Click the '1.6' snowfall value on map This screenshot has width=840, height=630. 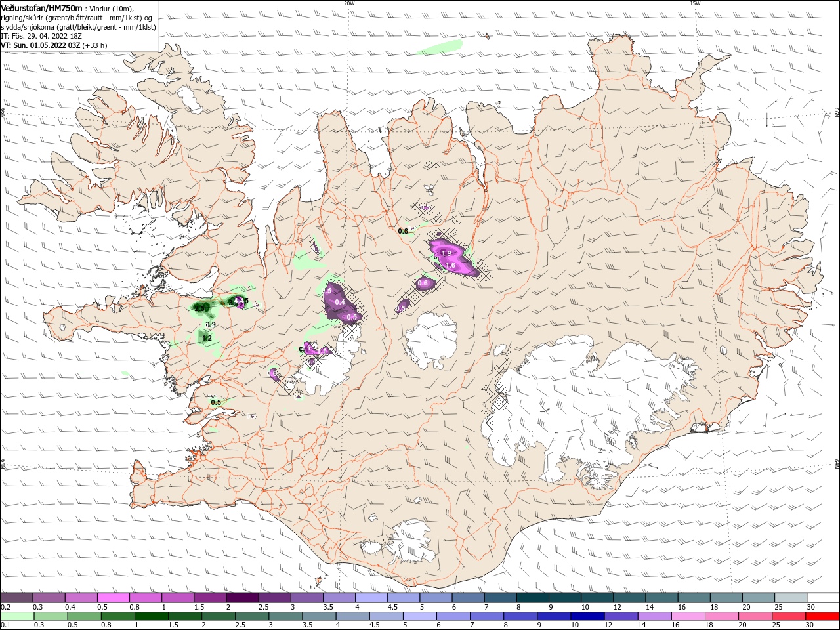click(x=450, y=265)
